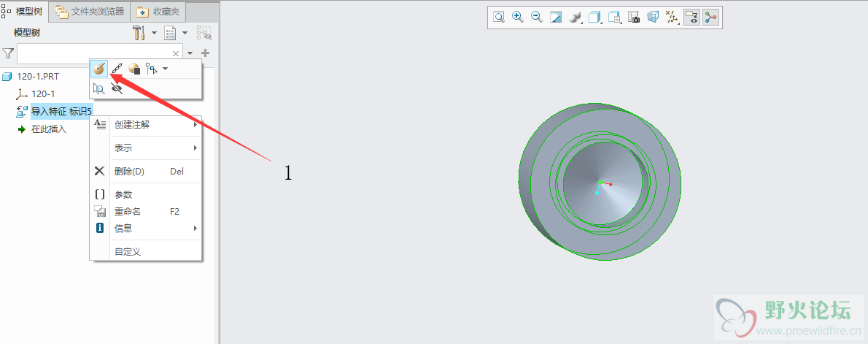This screenshot has height=344, width=868.
Task: Click the Repaint screen icon
Action: [x=556, y=18]
